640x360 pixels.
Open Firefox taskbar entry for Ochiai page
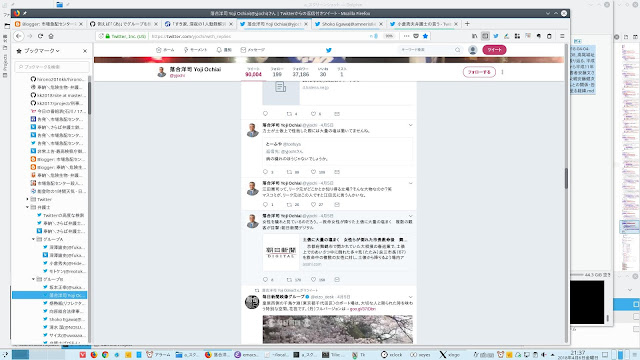[x=217, y=355]
